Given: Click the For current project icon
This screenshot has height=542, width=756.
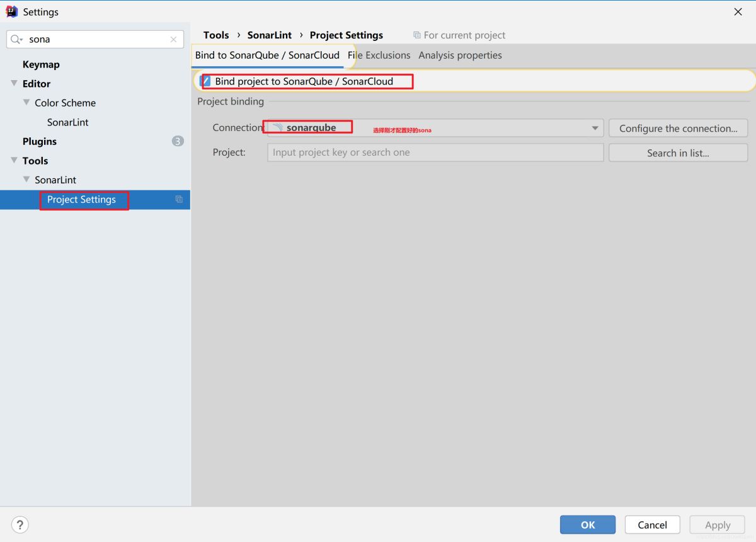Looking at the screenshot, I should [x=417, y=35].
